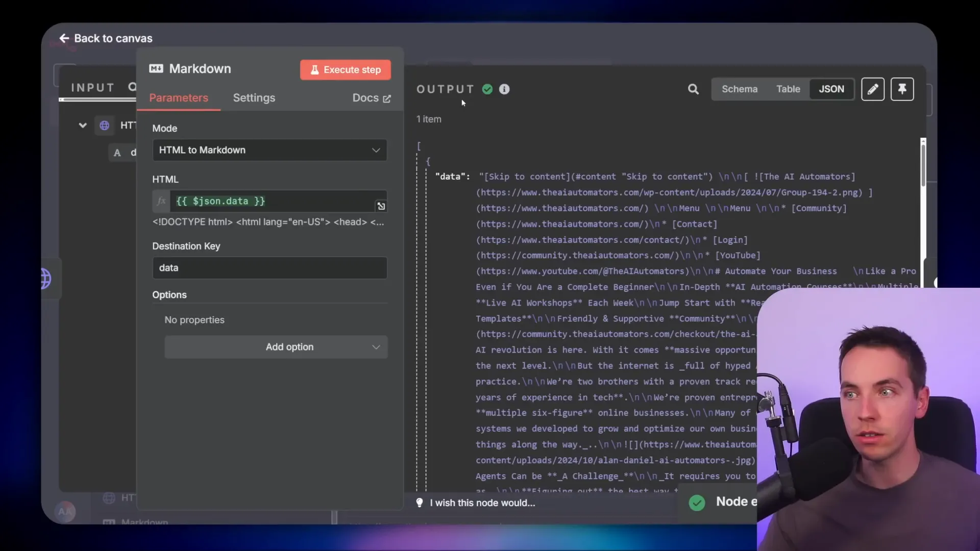Viewport: 980px width, 551px height.
Task: Open the Docs external link
Action: [x=372, y=98]
